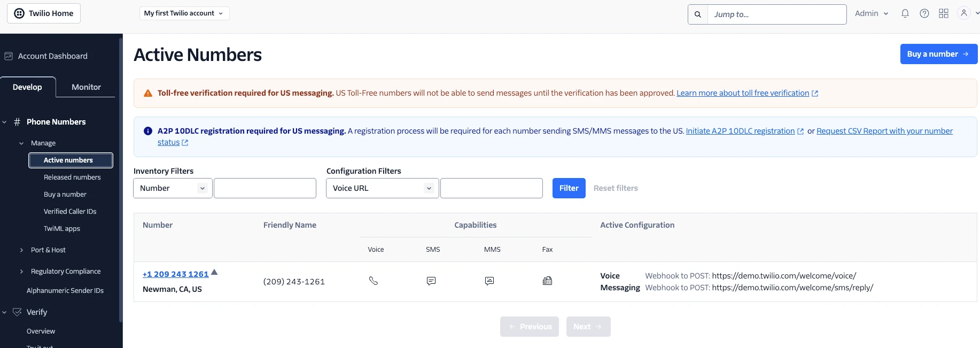Screen dimensions: 980x348
Task: Click the Verify shield icon
Action: (x=17, y=312)
